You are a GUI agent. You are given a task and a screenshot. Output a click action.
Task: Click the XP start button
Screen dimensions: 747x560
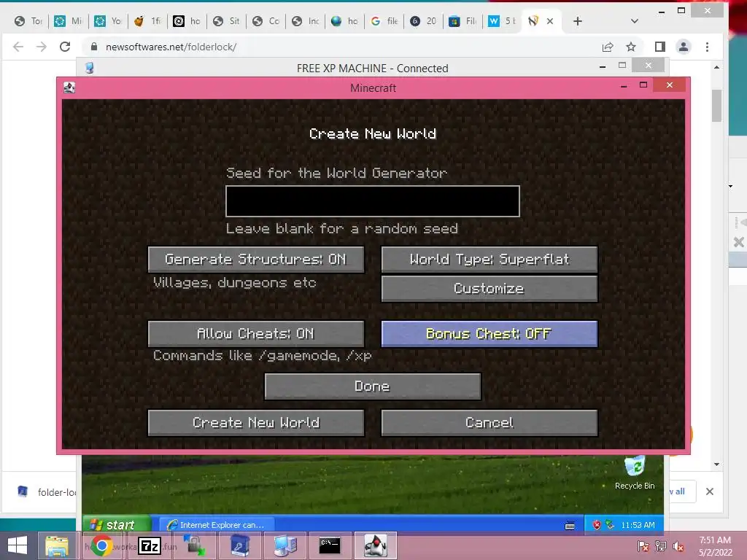tap(117, 525)
